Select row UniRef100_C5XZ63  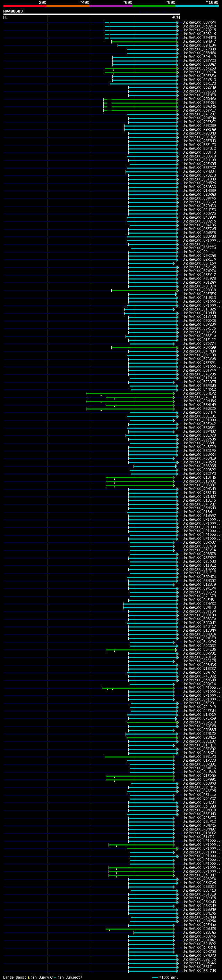[x=199, y=68]
